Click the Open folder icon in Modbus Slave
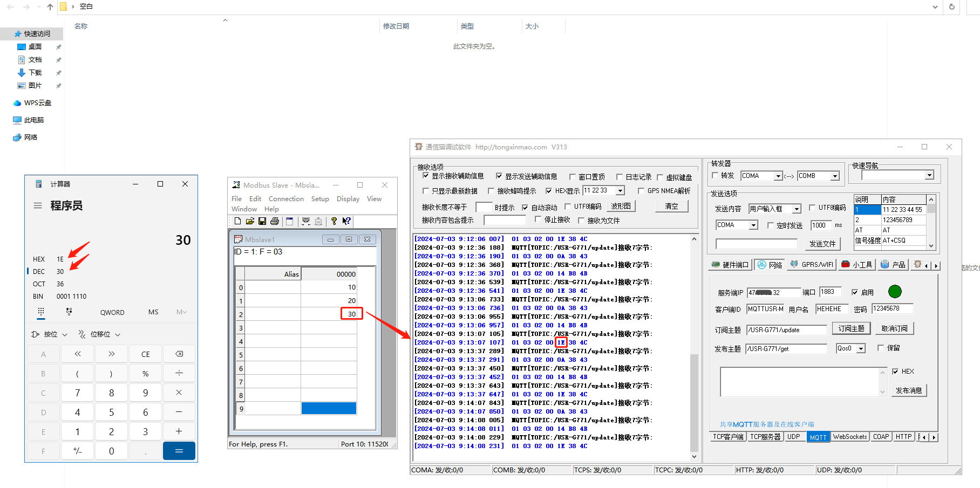 point(250,221)
